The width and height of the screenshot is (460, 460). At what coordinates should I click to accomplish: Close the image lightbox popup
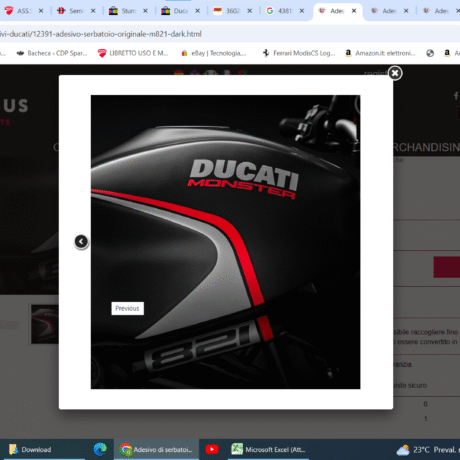coord(395,73)
